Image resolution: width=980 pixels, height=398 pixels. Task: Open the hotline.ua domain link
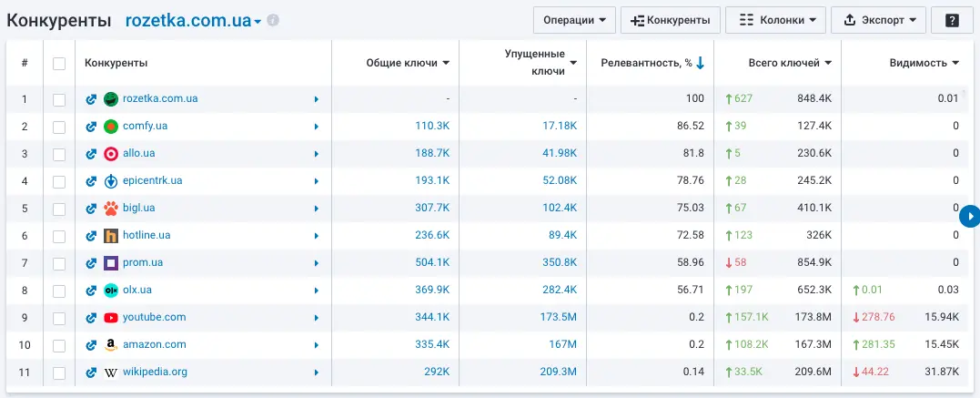point(146,235)
